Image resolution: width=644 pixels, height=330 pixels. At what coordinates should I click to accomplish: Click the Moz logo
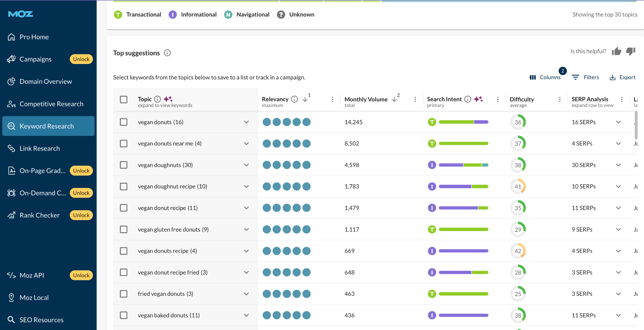click(x=21, y=14)
